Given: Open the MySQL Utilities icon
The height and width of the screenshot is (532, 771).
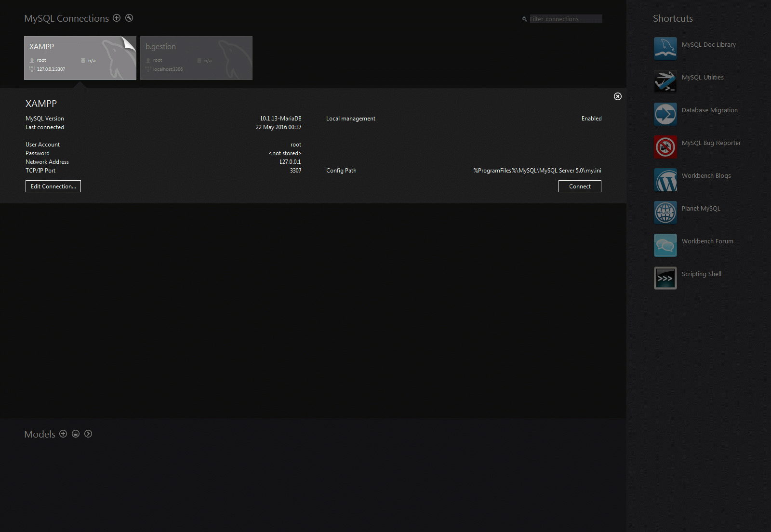Looking at the screenshot, I should (x=665, y=81).
